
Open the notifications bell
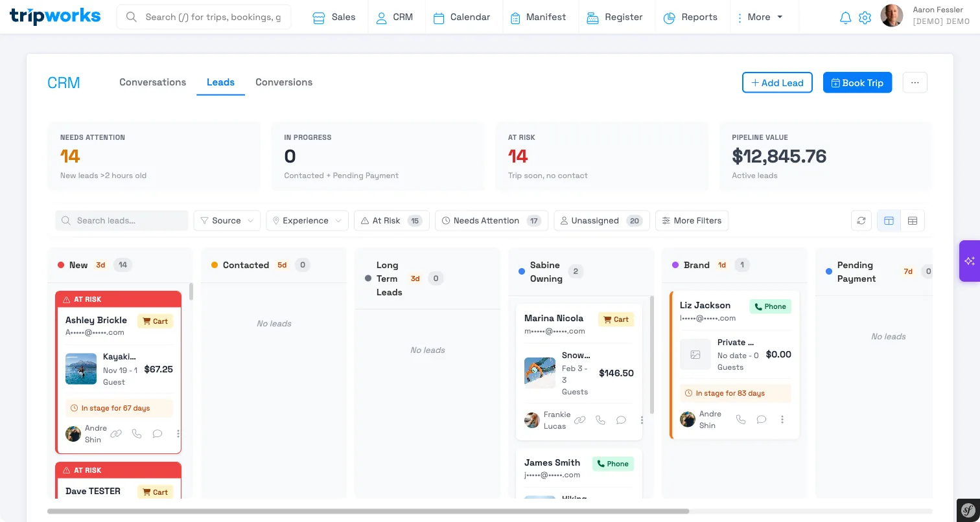[x=845, y=18]
